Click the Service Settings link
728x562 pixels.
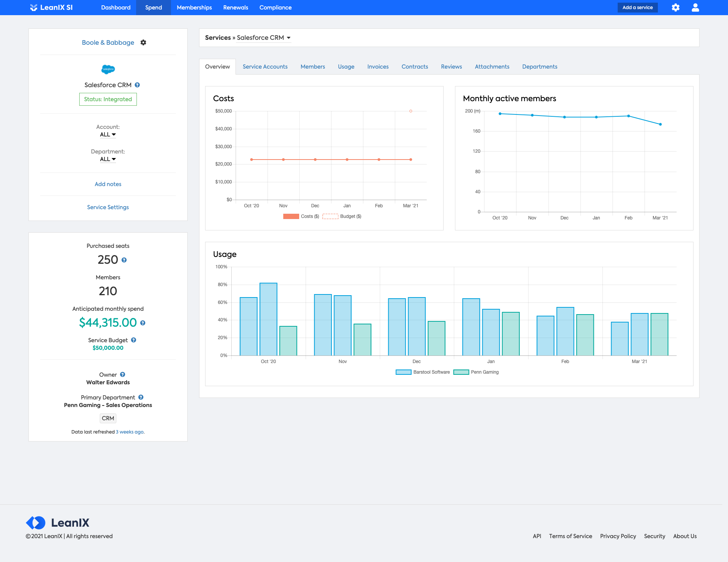pyautogui.click(x=107, y=207)
